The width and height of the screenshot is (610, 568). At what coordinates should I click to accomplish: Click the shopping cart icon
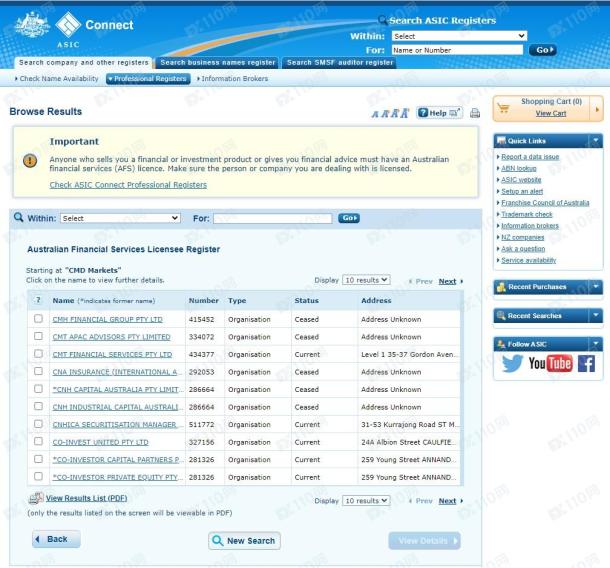point(503,108)
